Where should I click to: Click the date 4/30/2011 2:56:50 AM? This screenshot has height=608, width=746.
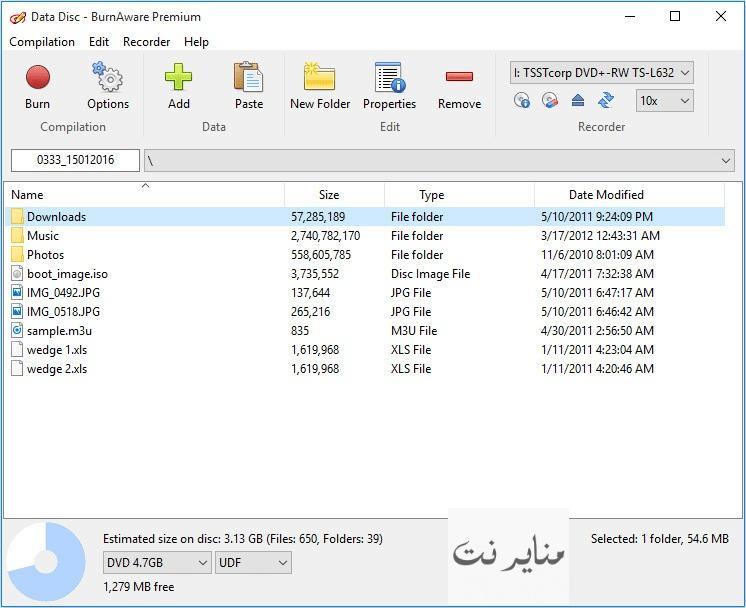click(598, 331)
